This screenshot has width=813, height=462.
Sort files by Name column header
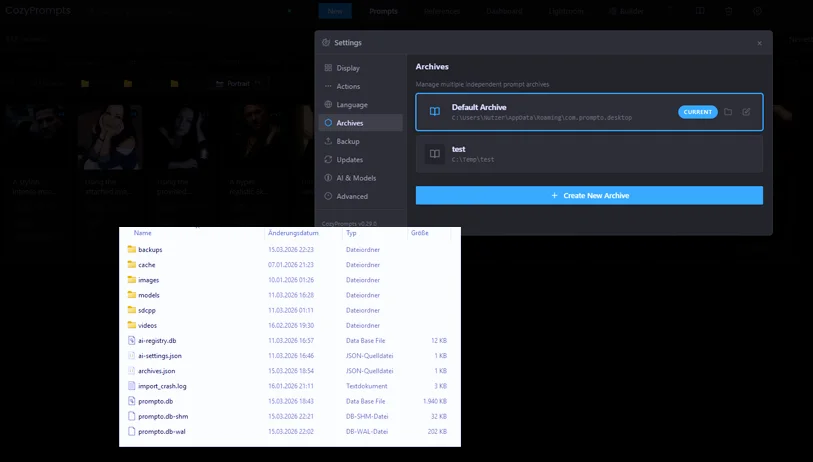click(x=143, y=233)
